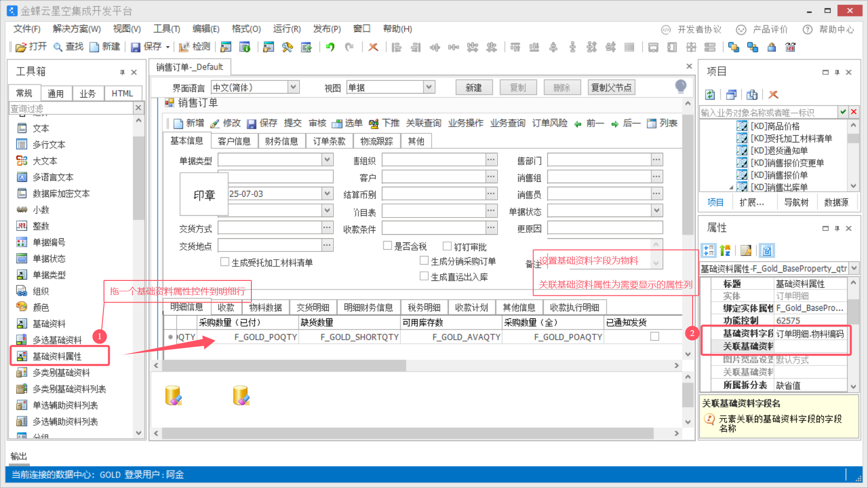This screenshot has height=488, width=868.
Task: Click the 产品评价 smiley icon
Action: [x=741, y=29]
